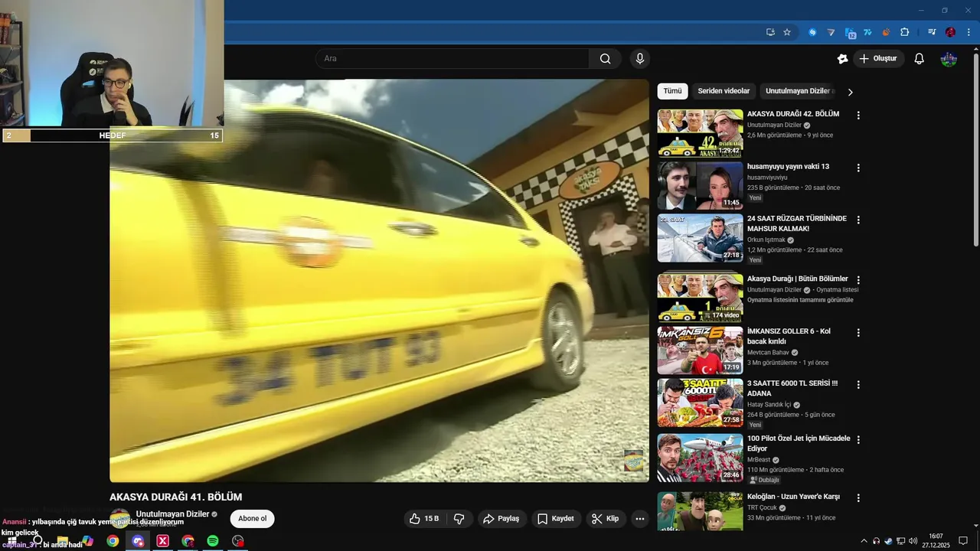Click the Oluştur create button
This screenshot has height=551, width=980.
click(879, 59)
